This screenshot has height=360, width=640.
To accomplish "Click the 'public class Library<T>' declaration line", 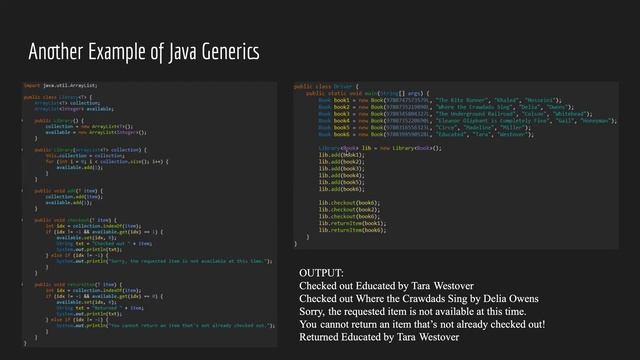I will click(58, 97).
